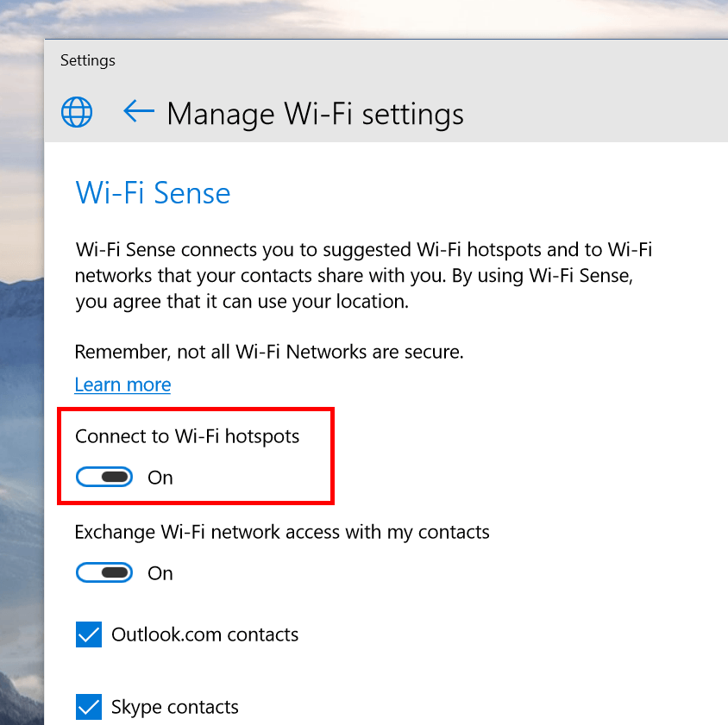The height and width of the screenshot is (725, 728).
Task: Click On label beside Exchange access toggle
Action: [160, 573]
